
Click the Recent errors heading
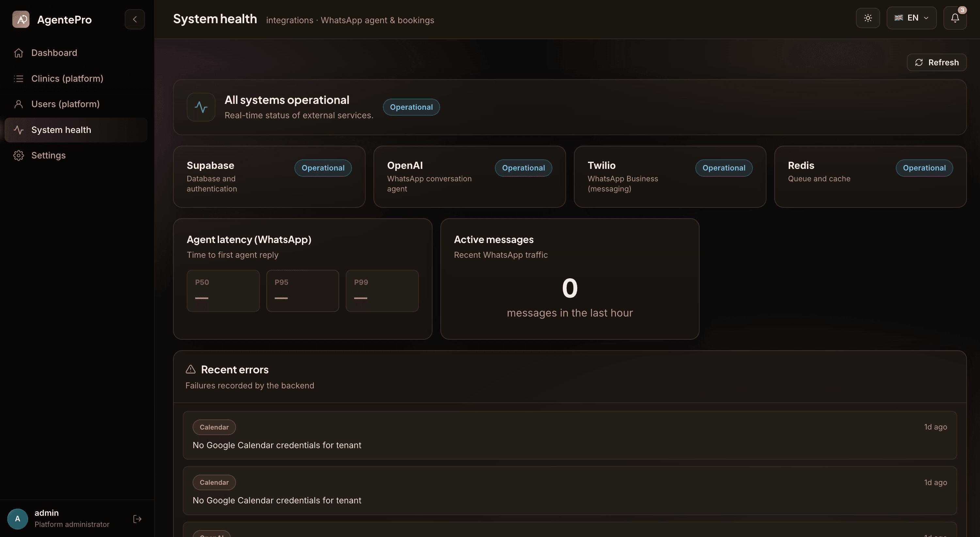point(235,369)
